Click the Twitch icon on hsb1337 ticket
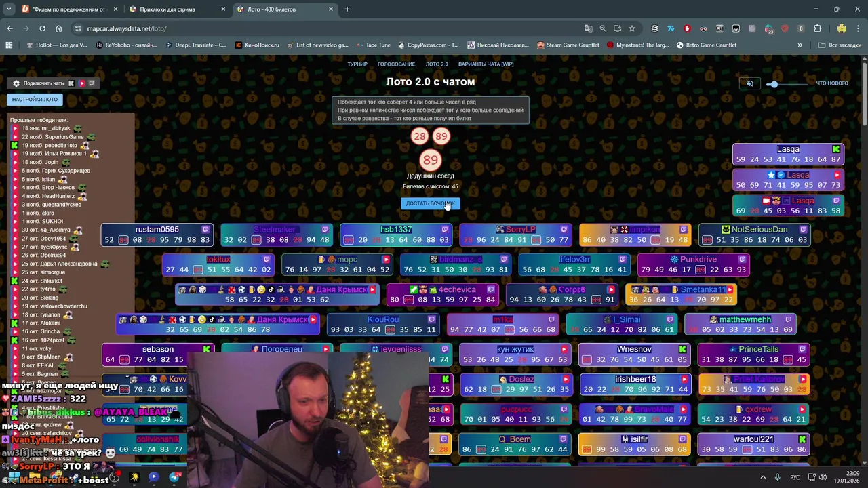 pos(444,230)
